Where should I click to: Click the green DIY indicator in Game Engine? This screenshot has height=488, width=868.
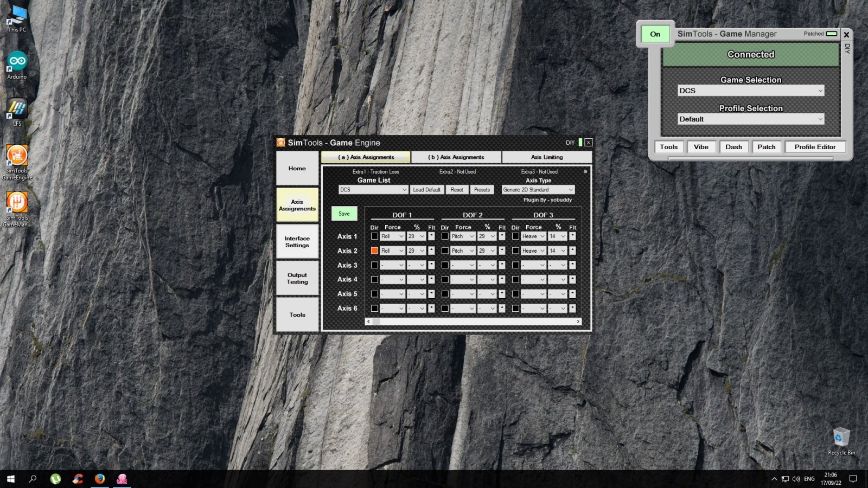coord(580,143)
